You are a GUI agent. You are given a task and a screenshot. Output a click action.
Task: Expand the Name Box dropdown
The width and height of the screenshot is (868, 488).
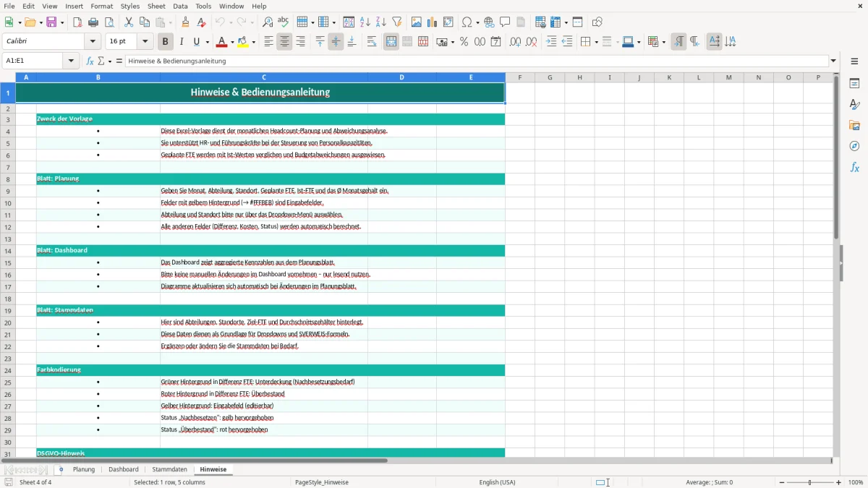pyautogui.click(x=72, y=61)
